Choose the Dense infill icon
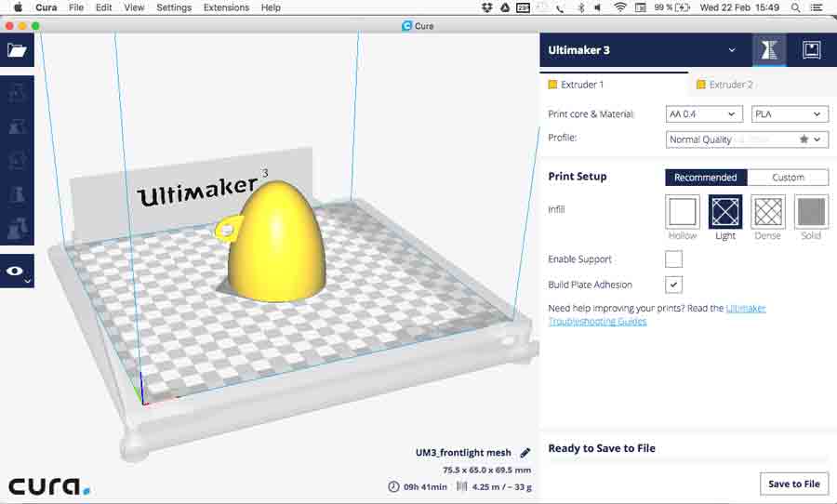837x504 pixels. 768,212
